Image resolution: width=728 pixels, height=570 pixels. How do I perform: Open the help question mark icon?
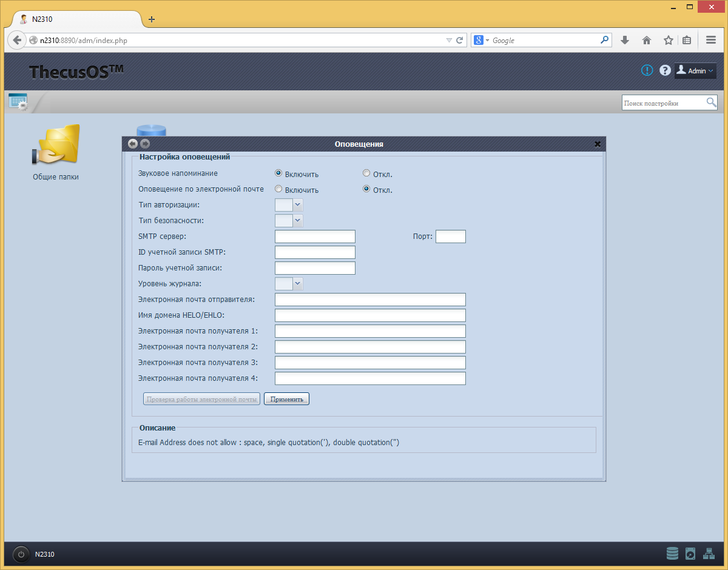(666, 70)
